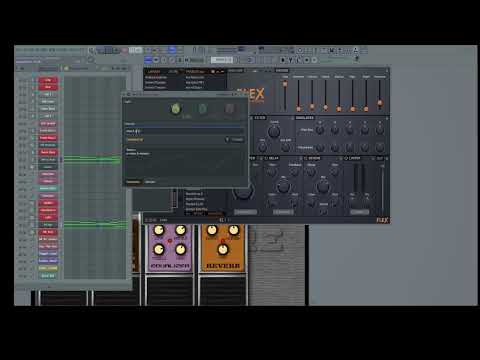This screenshot has height=360, width=480.
Task: Open the button below the Limiter meters
Action: point(359,212)
